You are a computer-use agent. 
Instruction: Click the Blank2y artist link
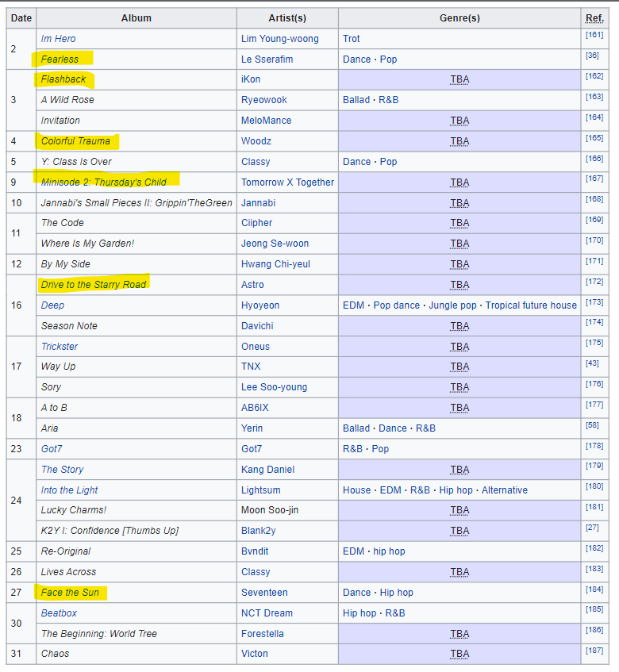click(x=259, y=531)
